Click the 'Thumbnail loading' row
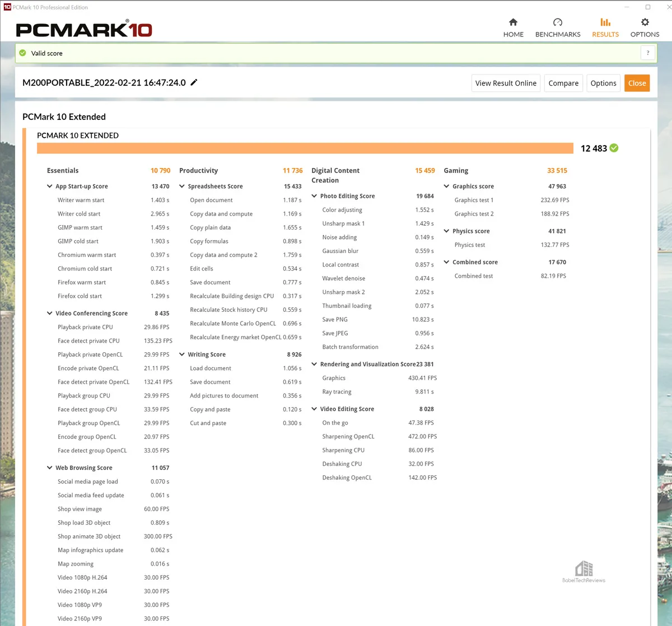The height and width of the screenshot is (626, 672). [378, 306]
